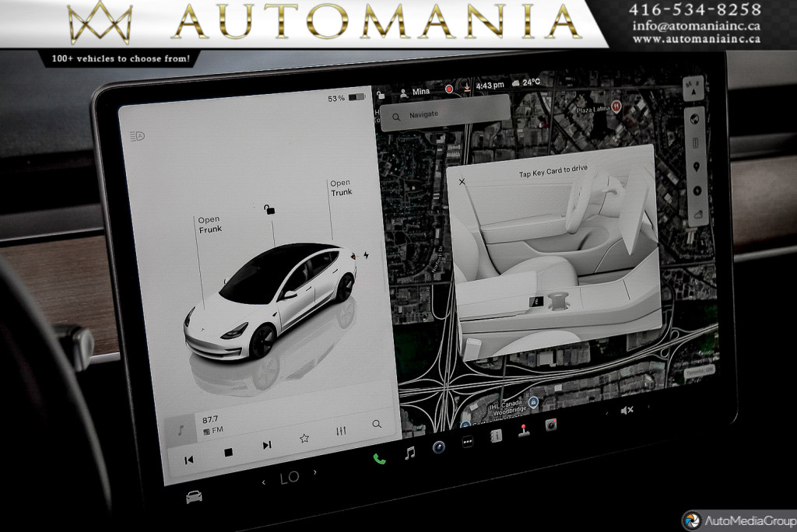797x532 pixels.
Task: Open the music app icon
Action: pos(410,453)
